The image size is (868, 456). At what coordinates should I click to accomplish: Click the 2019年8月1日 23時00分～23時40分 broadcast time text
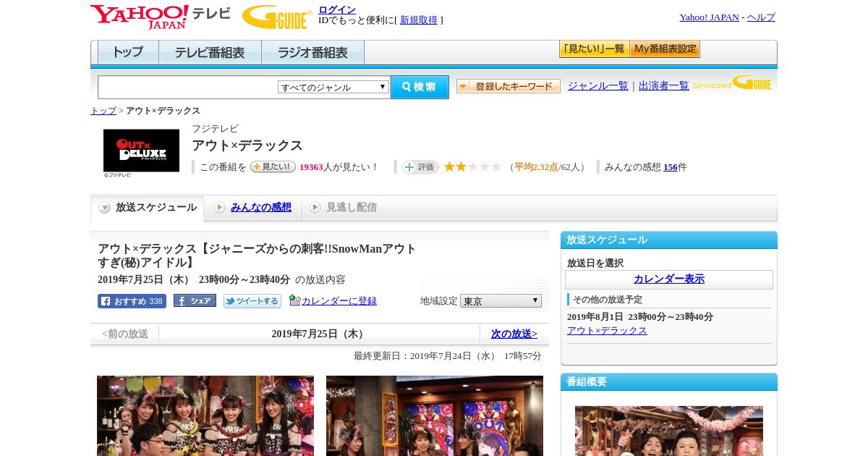click(x=640, y=317)
